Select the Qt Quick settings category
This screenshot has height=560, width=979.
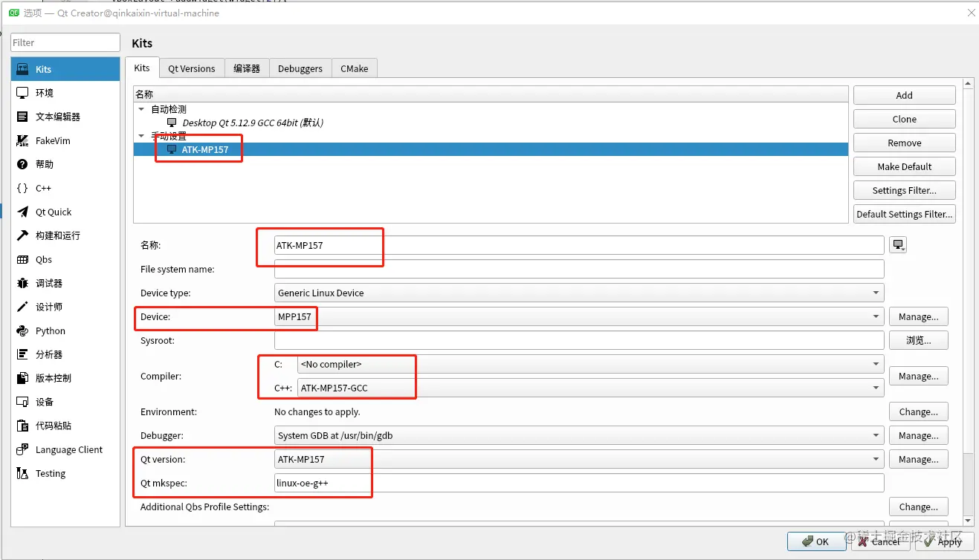tap(65, 212)
